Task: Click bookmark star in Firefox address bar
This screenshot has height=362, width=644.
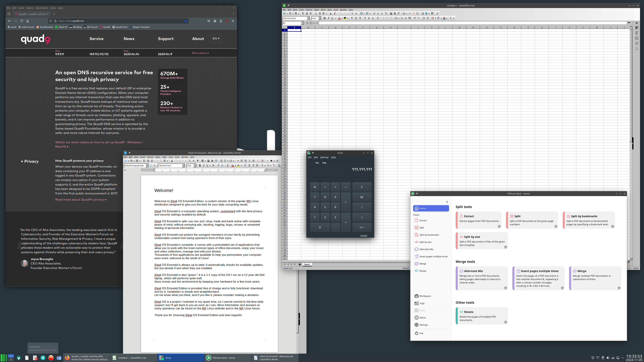Action: (x=186, y=21)
